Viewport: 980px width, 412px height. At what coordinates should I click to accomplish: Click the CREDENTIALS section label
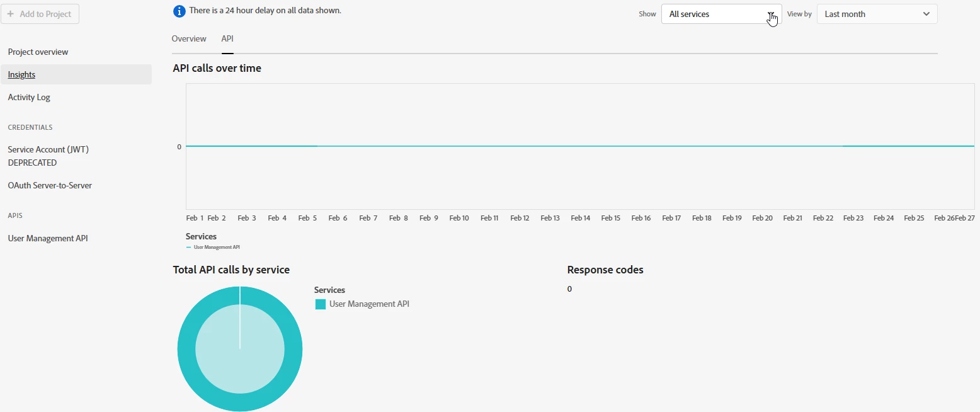pyautogui.click(x=30, y=127)
